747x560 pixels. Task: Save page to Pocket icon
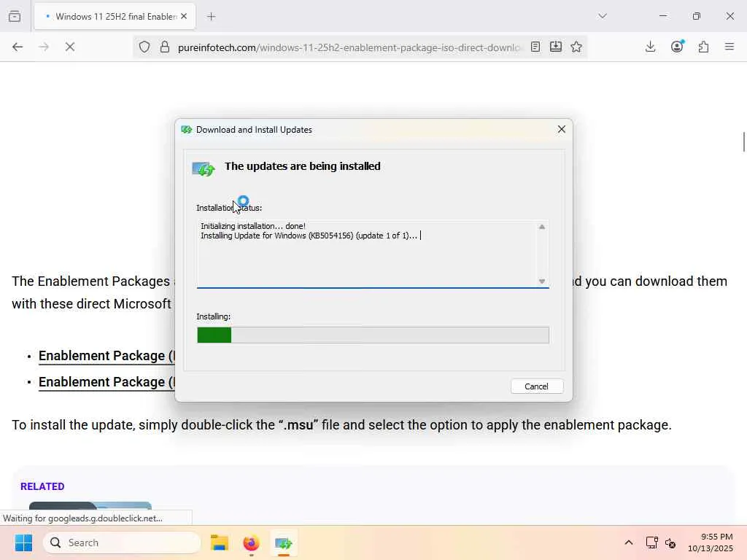555,47
